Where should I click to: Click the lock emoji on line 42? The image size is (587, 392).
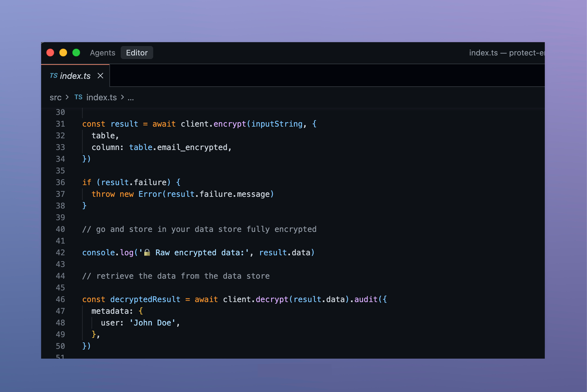pos(147,253)
